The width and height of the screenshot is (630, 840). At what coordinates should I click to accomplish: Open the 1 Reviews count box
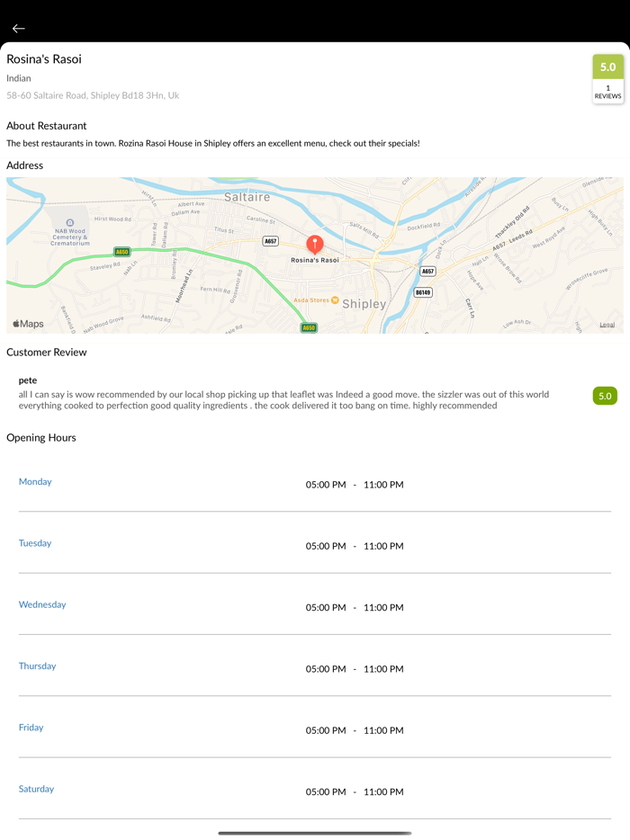(x=607, y=92)
